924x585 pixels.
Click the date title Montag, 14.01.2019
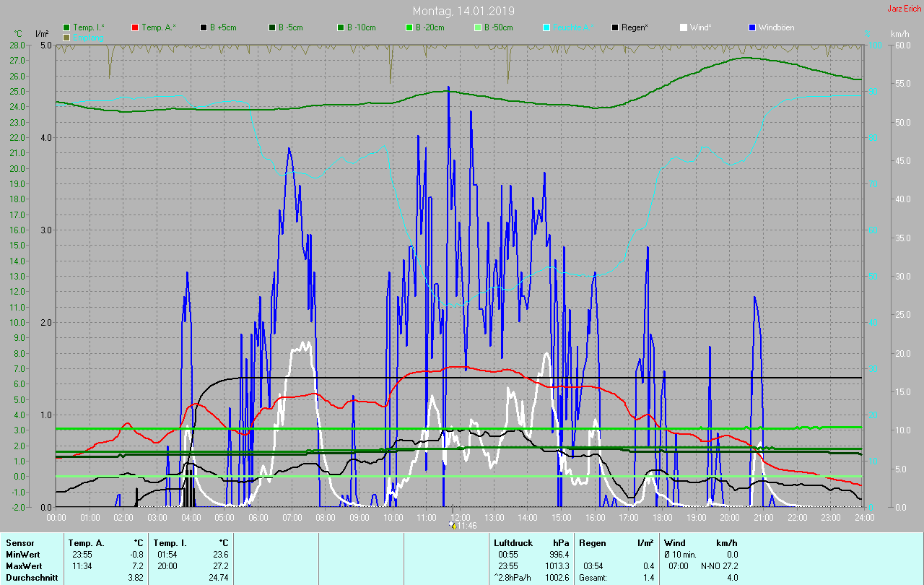pos(461,11)
